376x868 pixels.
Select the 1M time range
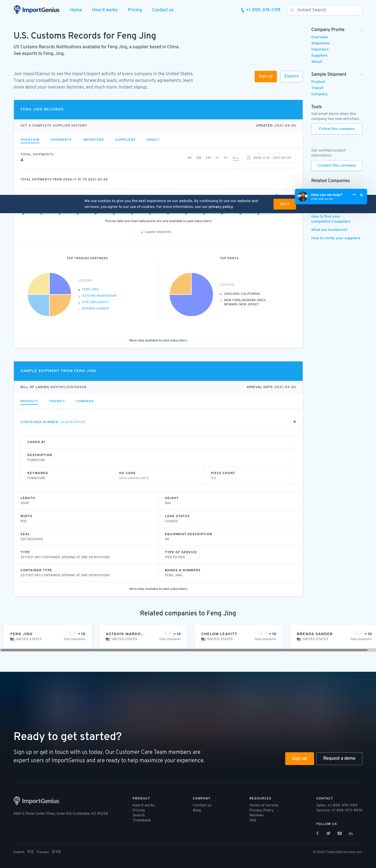click(x=189, y=158)
